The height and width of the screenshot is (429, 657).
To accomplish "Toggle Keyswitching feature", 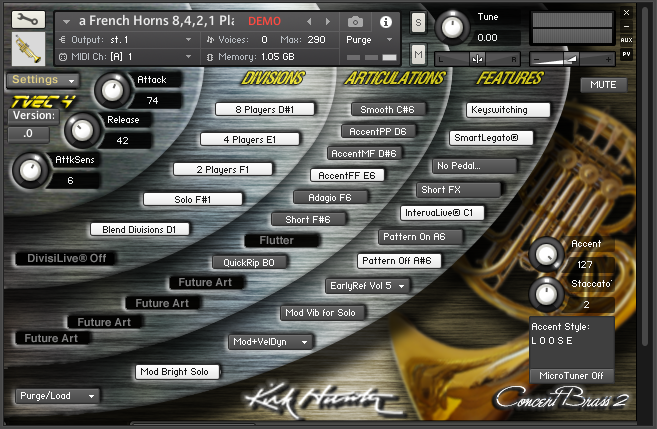I will click(x=508, y=110).
